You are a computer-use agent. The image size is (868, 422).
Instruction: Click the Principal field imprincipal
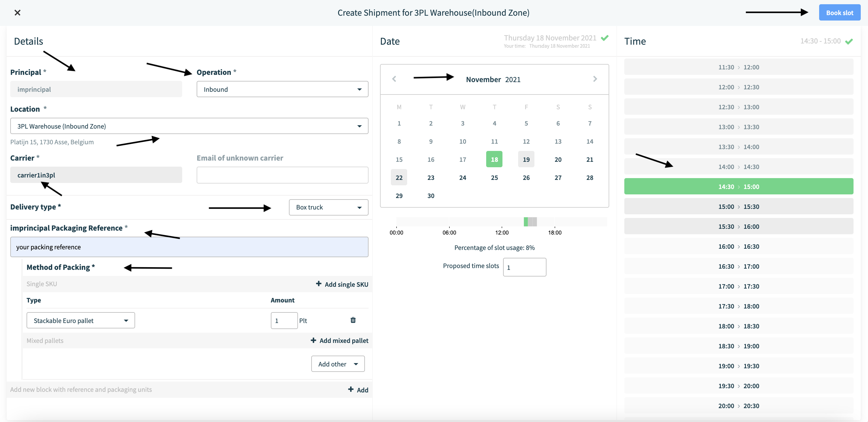[96, 89]
